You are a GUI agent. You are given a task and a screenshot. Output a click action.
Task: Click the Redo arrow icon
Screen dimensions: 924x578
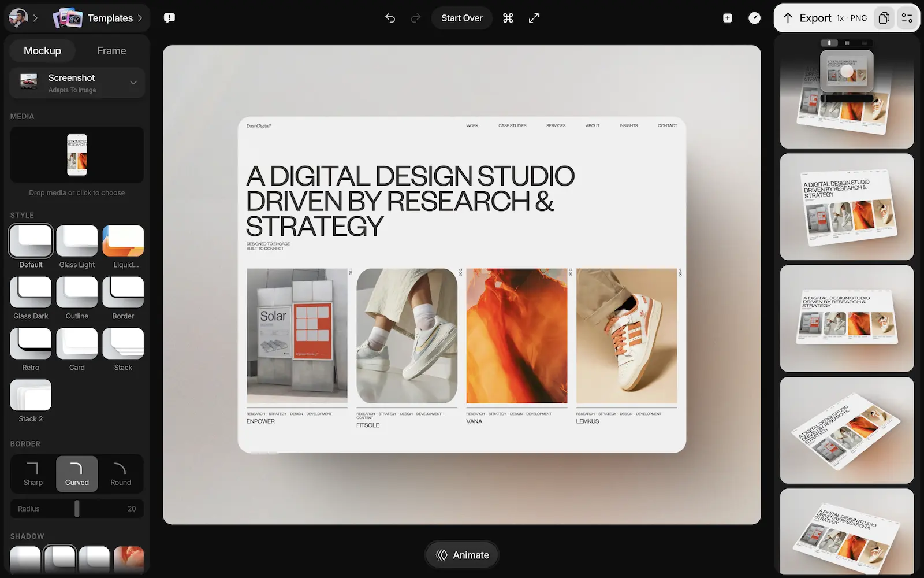(415, 18)
